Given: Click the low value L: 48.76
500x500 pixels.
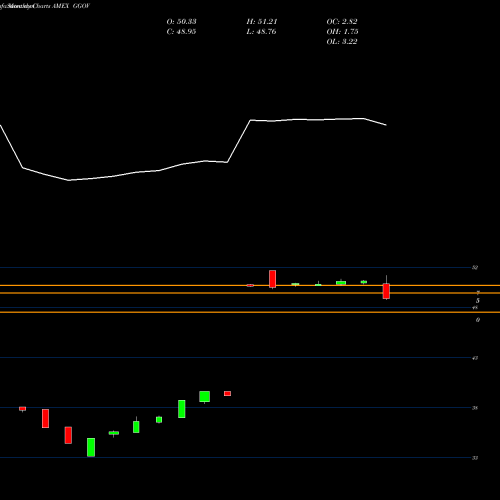Looking at the screenshot, I should click(262, 32).
